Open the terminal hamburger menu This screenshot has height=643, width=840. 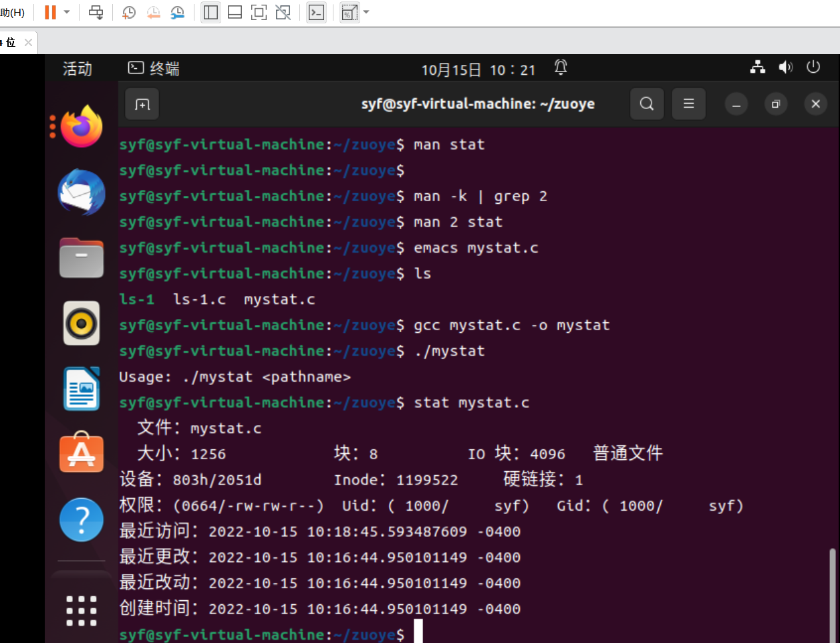[688, 104]
